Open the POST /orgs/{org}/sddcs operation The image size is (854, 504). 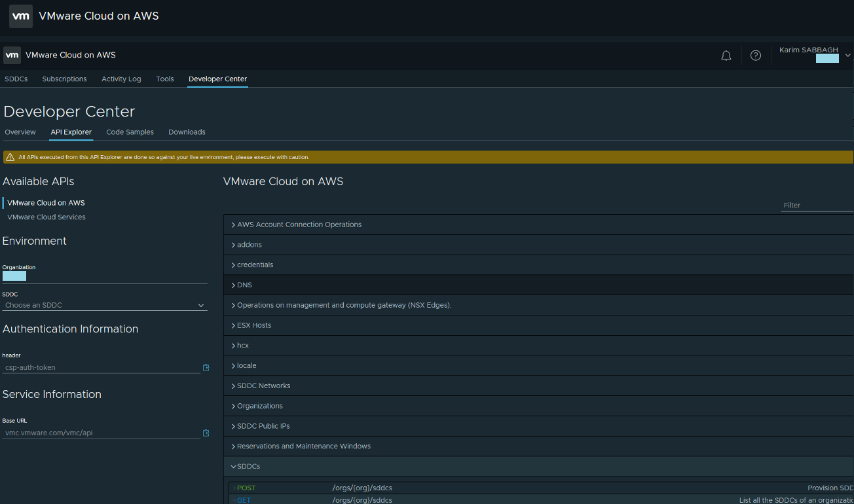(362, 488)
